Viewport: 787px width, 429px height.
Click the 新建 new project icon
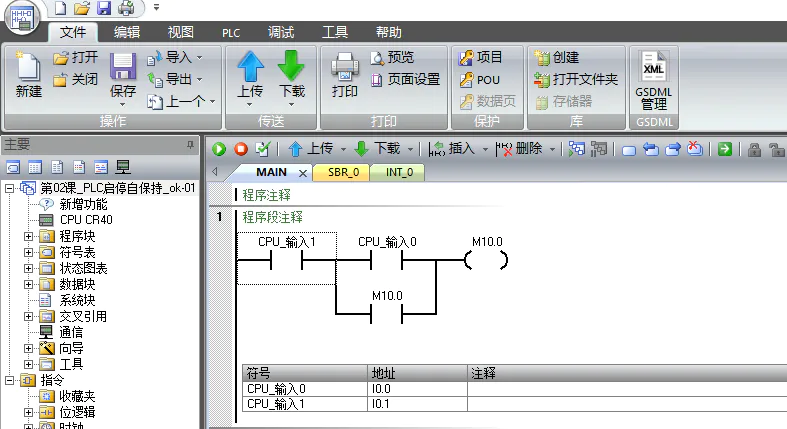tap(28, 74)
